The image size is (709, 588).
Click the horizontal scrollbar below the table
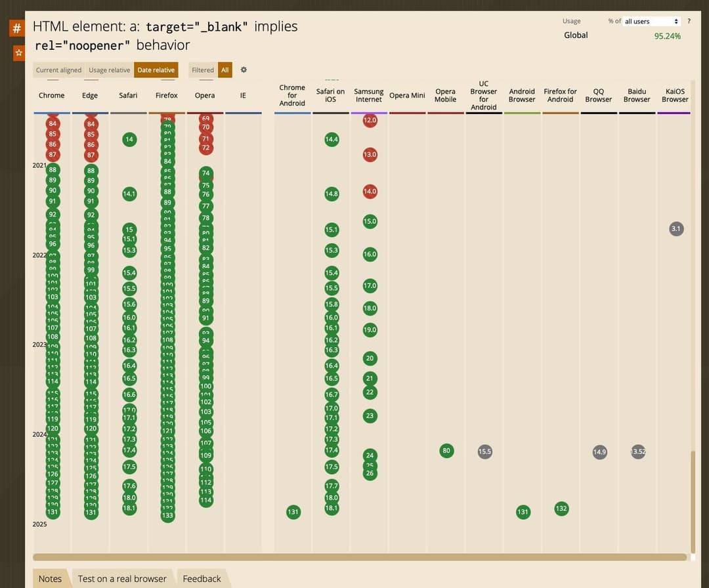pos(360,557)
